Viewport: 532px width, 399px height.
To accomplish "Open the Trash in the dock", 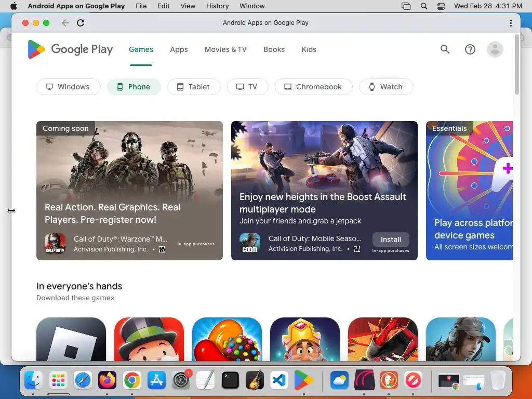I will coord(498,380).
